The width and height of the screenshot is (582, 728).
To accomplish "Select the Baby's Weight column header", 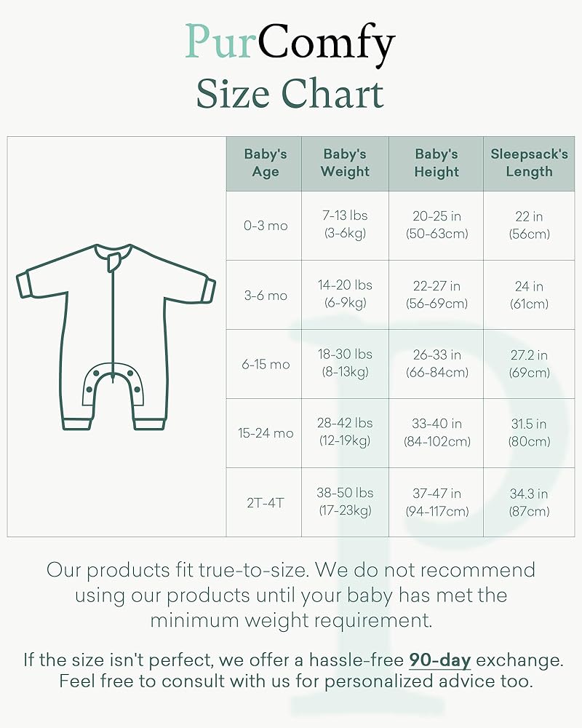I will [x=345, y=163].
